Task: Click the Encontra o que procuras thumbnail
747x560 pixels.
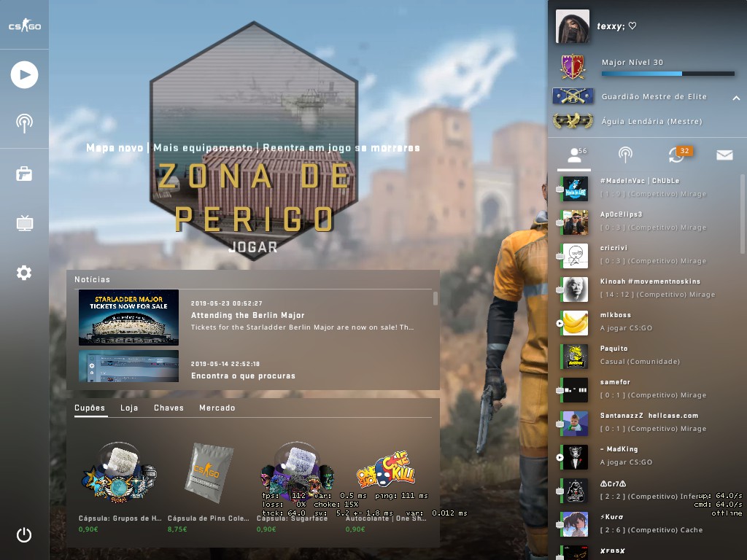Action: 128,366
